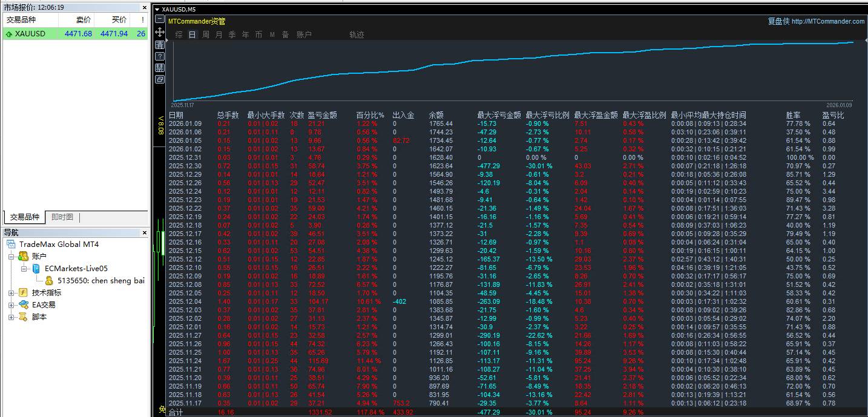Click the MTCommander资管 title
Screen dimensions: 868x417
(x=197, y=21)
